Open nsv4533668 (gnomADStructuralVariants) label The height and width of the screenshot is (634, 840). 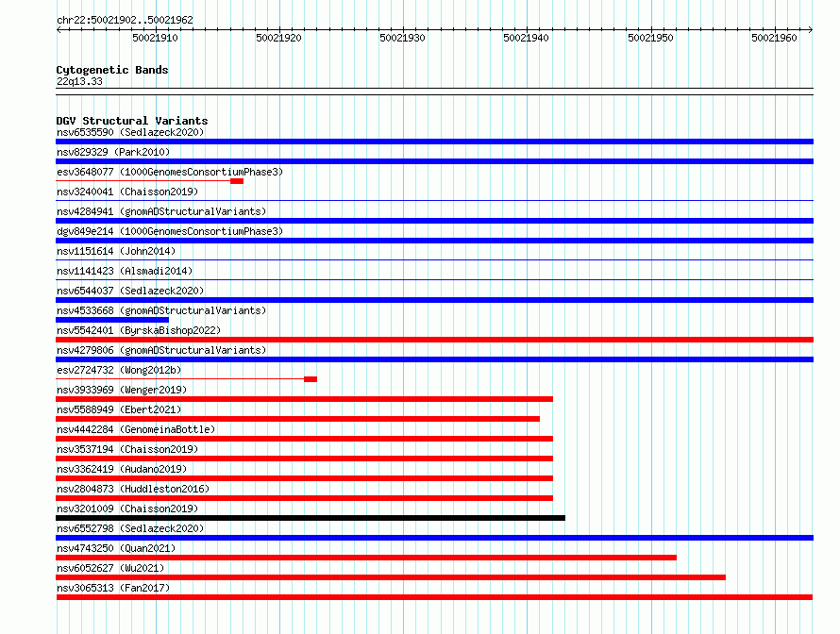(161, 310)
